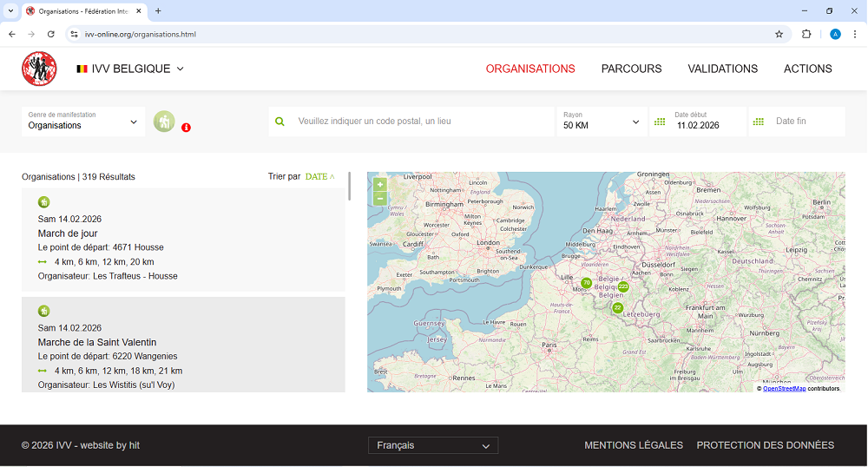Click the postal code search field
The image size is (868, 467).
pyautogui.click(x=421, y=122)
